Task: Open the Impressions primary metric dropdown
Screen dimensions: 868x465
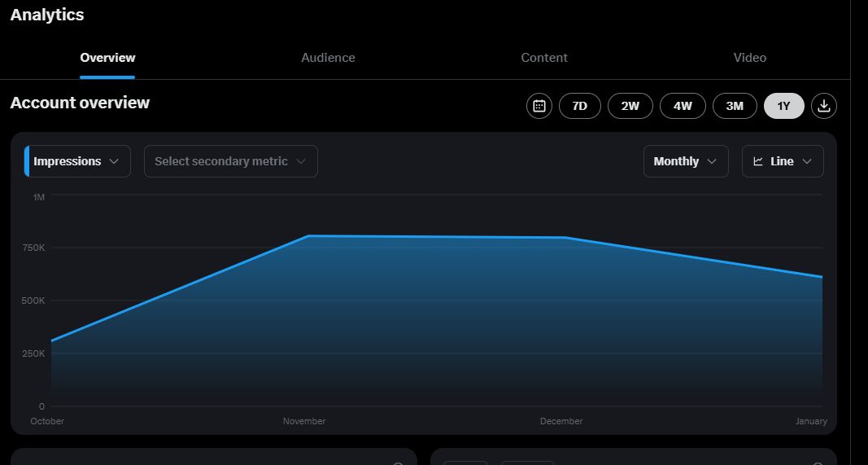Action: click(x=77, y=161)
